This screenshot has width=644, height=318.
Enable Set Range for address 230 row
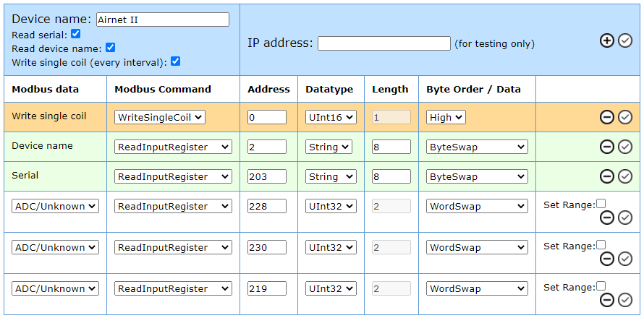[x=601, y=245]
